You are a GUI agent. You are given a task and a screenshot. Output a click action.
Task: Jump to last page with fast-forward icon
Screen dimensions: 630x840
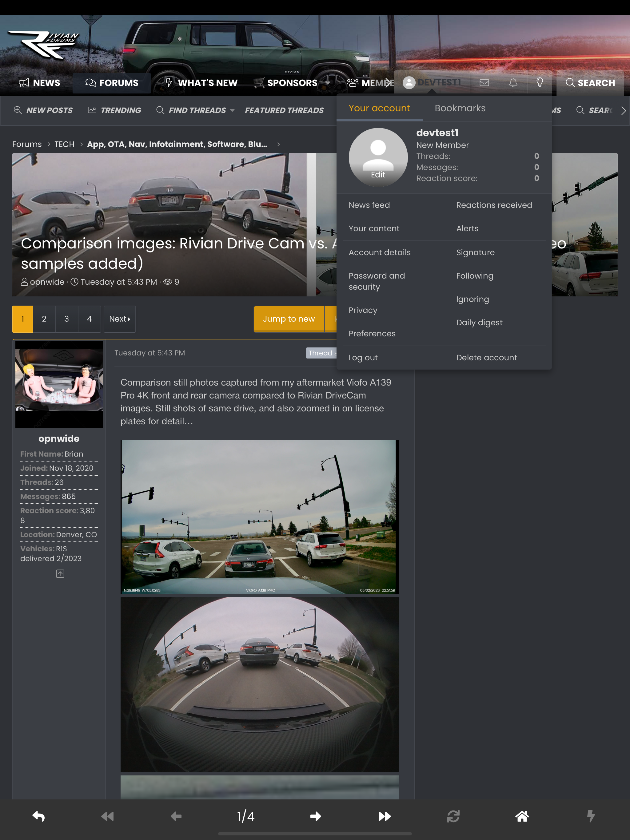click(385, 816)
